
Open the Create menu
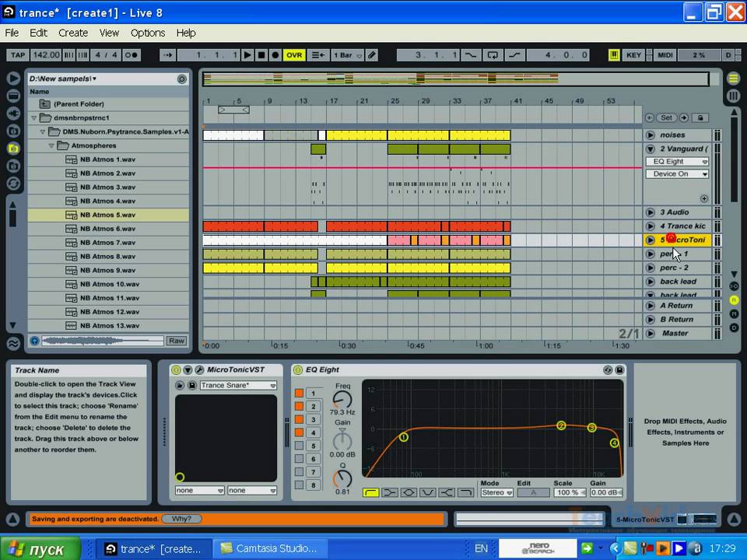coord(73,33)
